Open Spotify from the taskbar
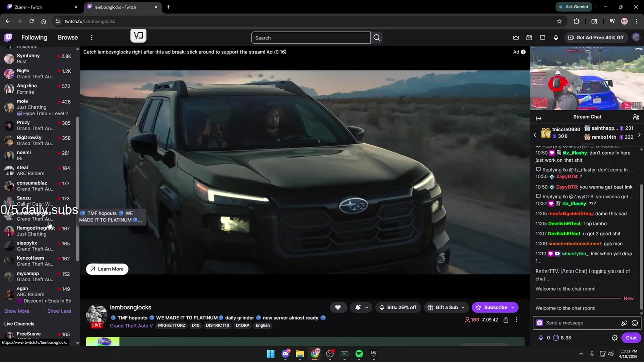644x362 pixels. 359,354
